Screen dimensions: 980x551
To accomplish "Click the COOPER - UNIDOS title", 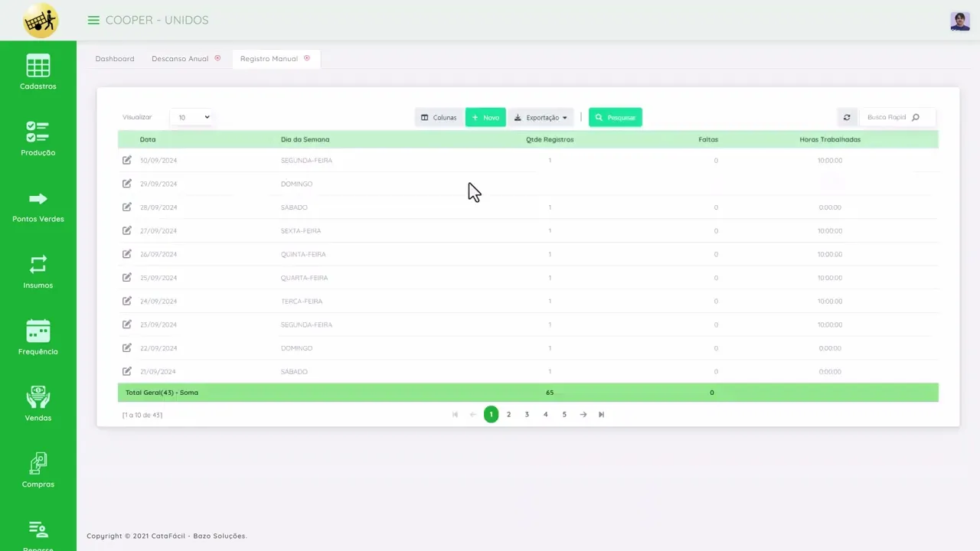I will [157, 20].
